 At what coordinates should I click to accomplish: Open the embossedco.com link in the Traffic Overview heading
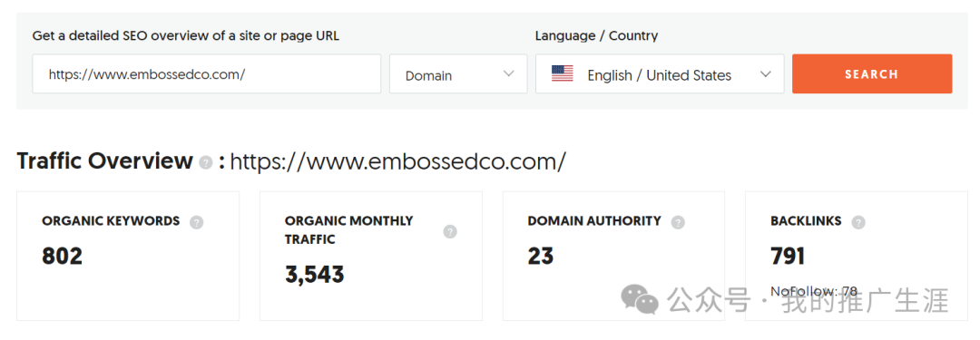pos(398,162)
